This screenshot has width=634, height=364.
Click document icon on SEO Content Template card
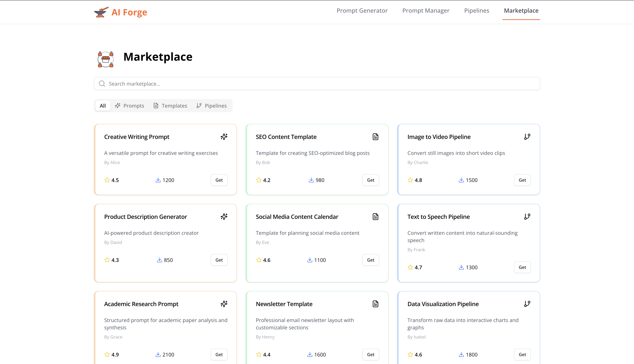coord(375,137)
